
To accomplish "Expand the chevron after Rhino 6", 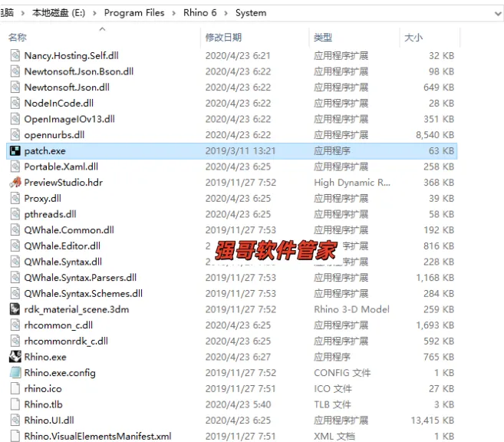I will (x=226, y=13).
